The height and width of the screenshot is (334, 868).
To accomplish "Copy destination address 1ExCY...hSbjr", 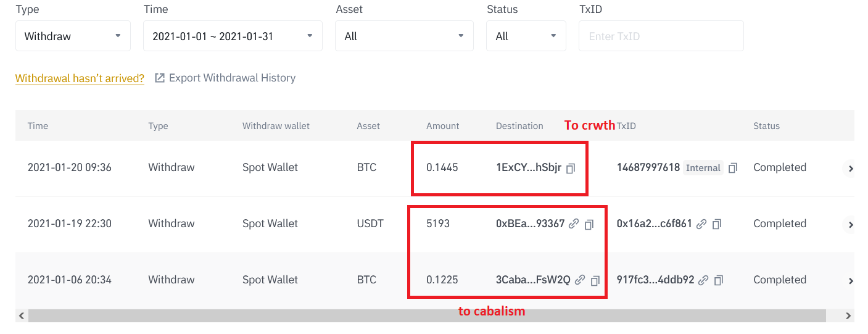I will [571, 168].
